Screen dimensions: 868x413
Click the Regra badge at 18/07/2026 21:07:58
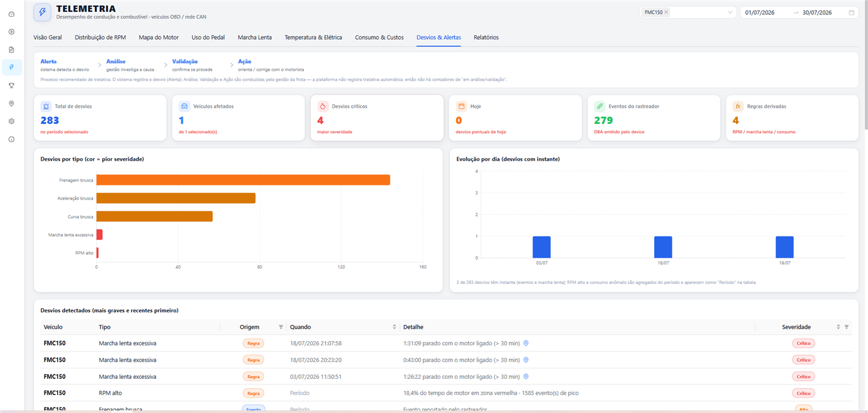(253, 343)
